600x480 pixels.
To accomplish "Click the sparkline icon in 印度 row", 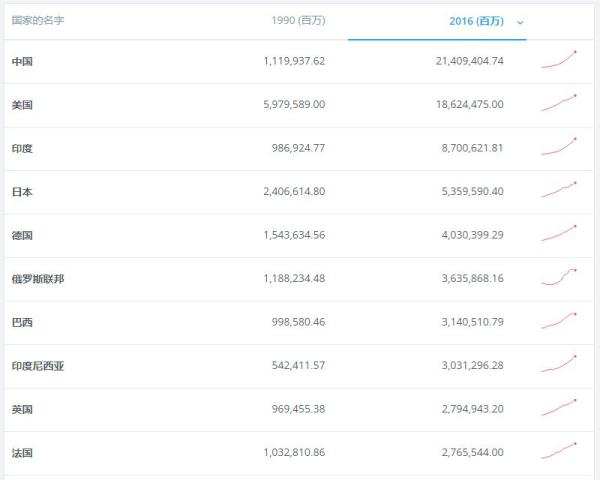I will 559,147.
